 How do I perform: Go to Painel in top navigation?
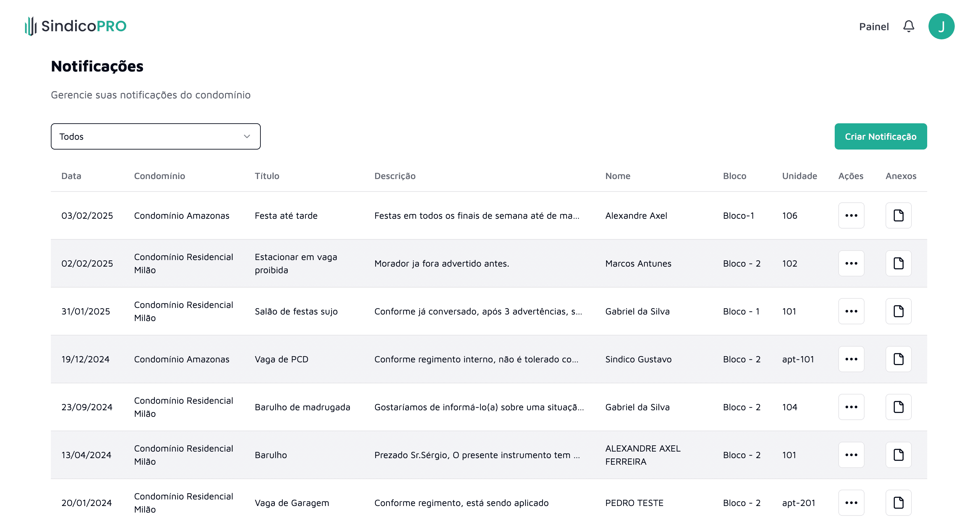[873, 27]
